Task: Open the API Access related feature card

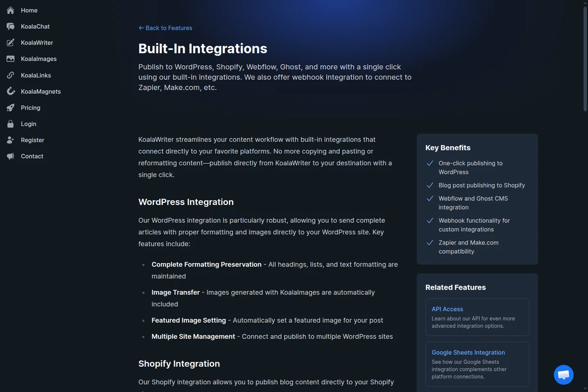Action: pyautogui.click(x=477, y=317)
